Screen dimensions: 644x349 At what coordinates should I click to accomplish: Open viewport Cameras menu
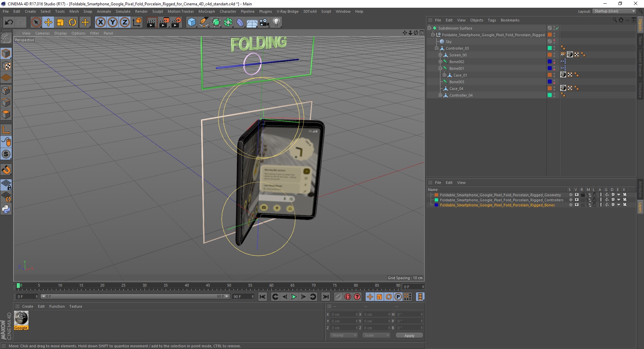[x=42, y=33]
